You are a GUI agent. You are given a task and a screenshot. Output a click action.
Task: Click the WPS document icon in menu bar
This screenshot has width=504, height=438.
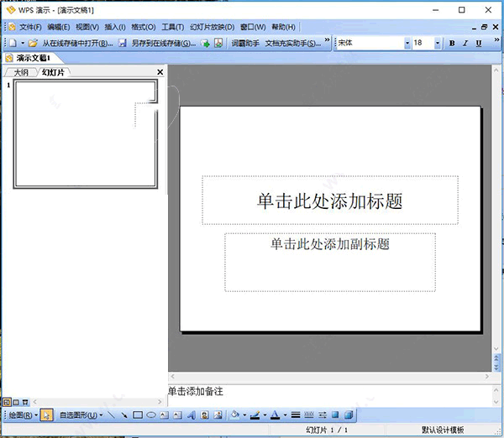[x=12, y=27]
